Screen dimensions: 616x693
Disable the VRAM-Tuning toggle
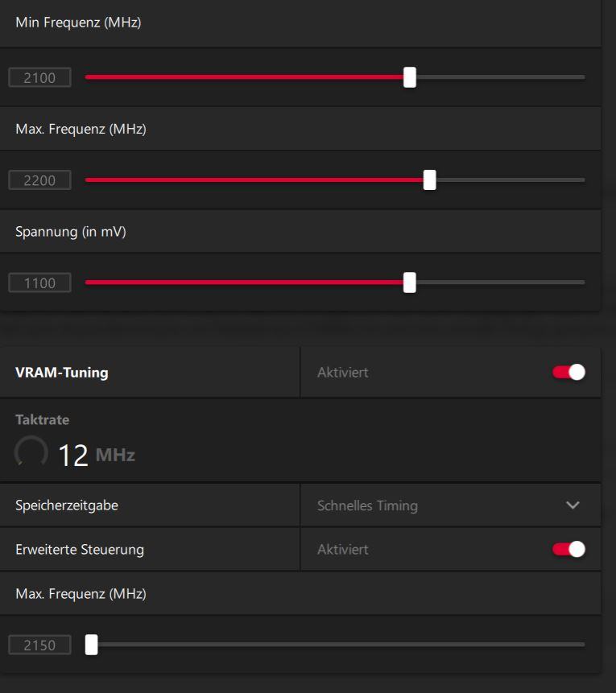tap(568, 372)
